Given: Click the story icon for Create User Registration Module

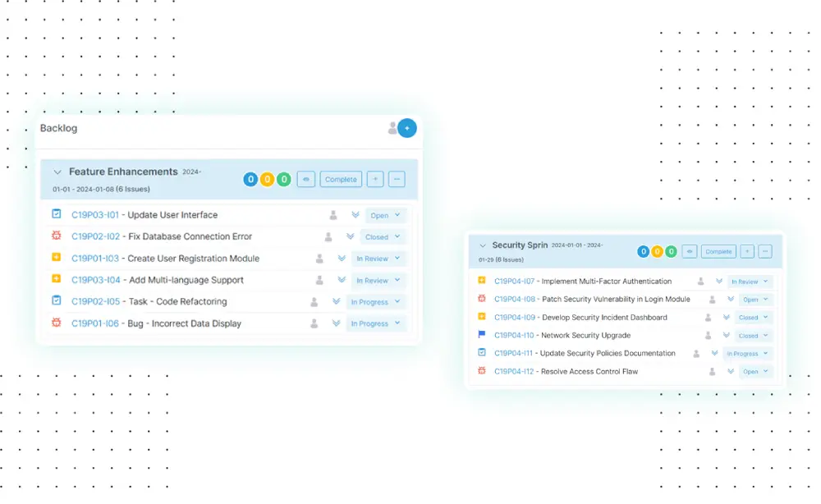Looking at the screenshot, I should click(57, 258).
